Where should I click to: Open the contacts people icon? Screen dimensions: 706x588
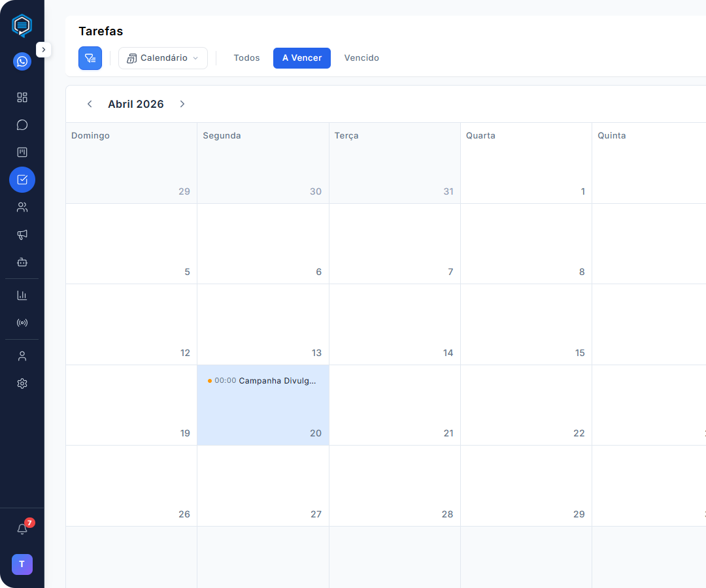pyautogui.click(x=22, y=207)
